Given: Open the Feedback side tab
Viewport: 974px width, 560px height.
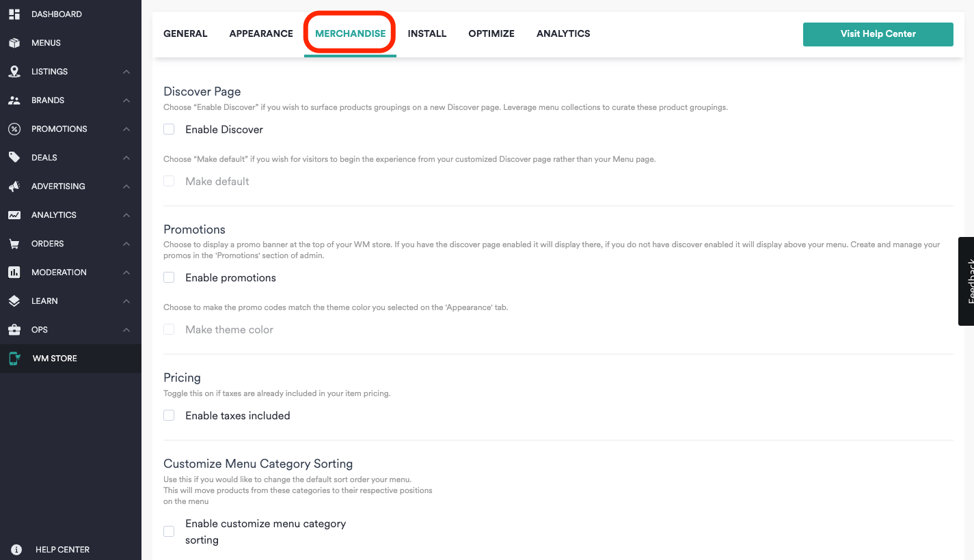Looking at the screenshot, I should (x=966, y=281).
